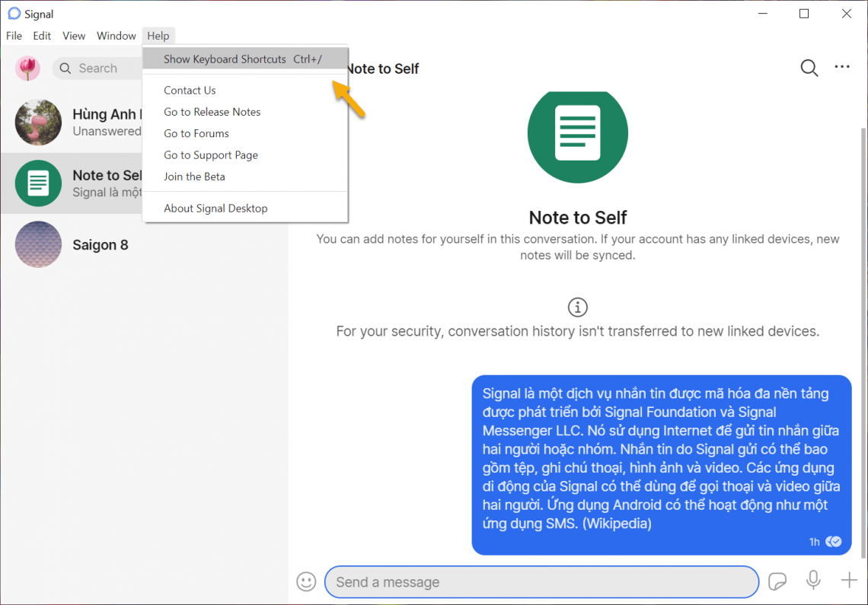Select Show Keyboard Shortcuts menu entry

pyautogui.click(x=243, y=59)
